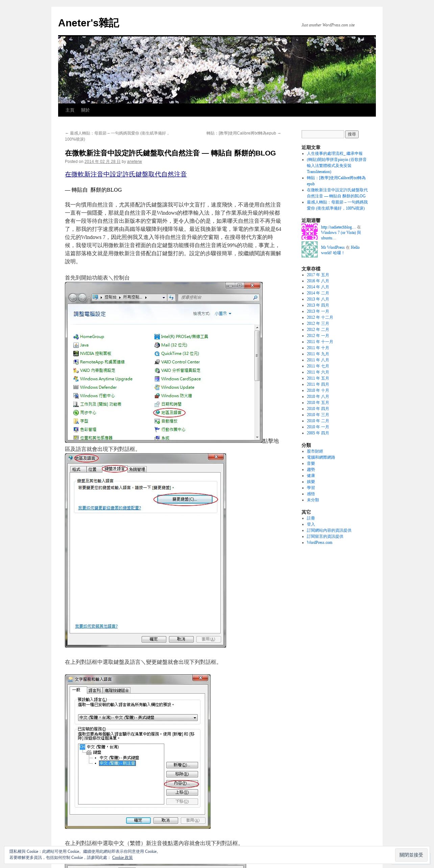Open archive 2014 年 二月
434x868 pixels.
click(318, 293)
